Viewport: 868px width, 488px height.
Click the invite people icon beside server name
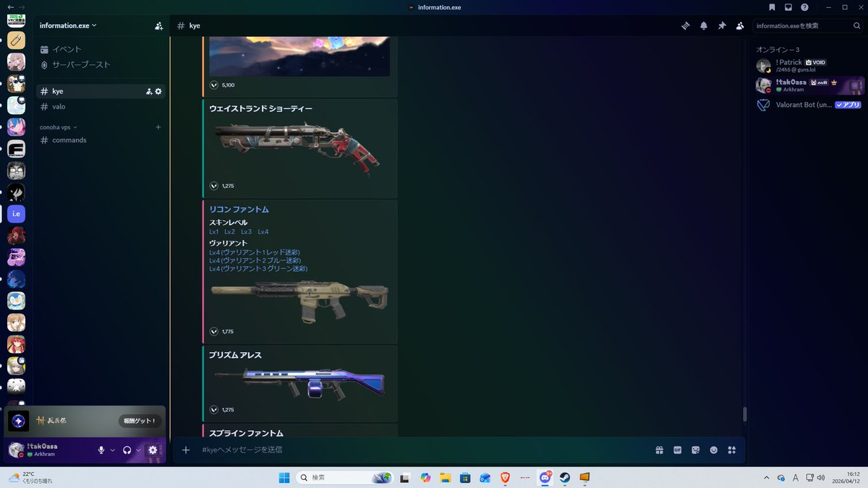tap(158, 25)
